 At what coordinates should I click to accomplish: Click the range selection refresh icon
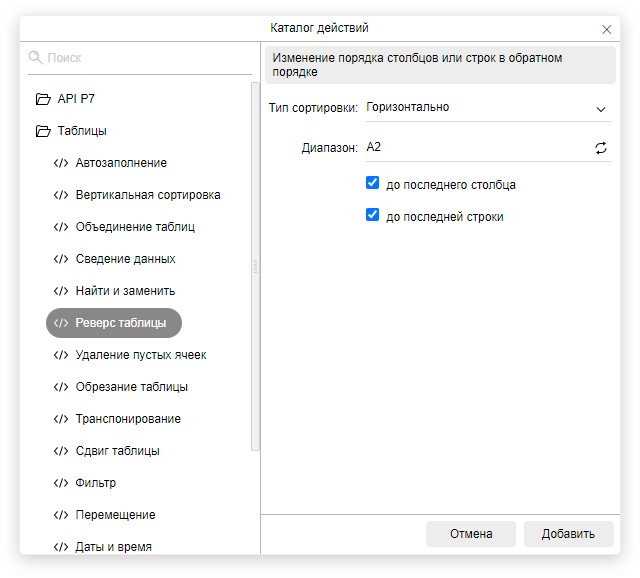[601, 148]
